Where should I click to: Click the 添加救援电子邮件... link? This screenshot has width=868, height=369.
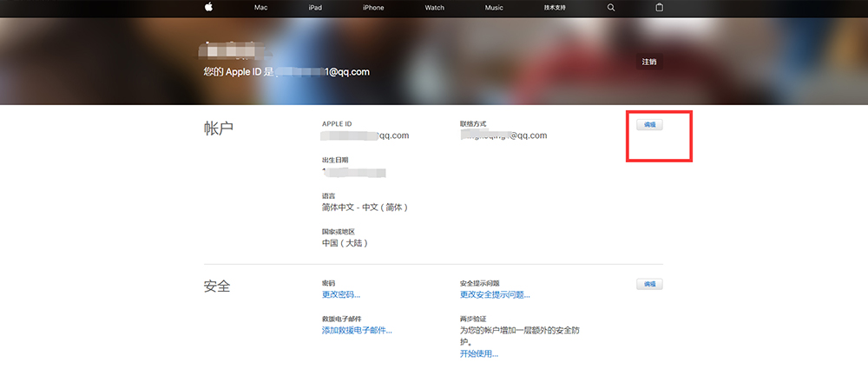click(x=357, y=331)
